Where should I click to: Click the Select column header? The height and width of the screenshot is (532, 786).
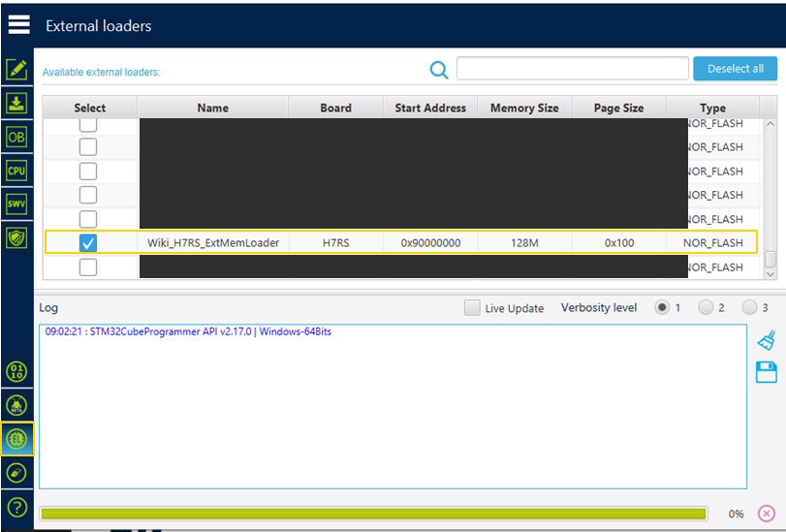coord(90,108)
